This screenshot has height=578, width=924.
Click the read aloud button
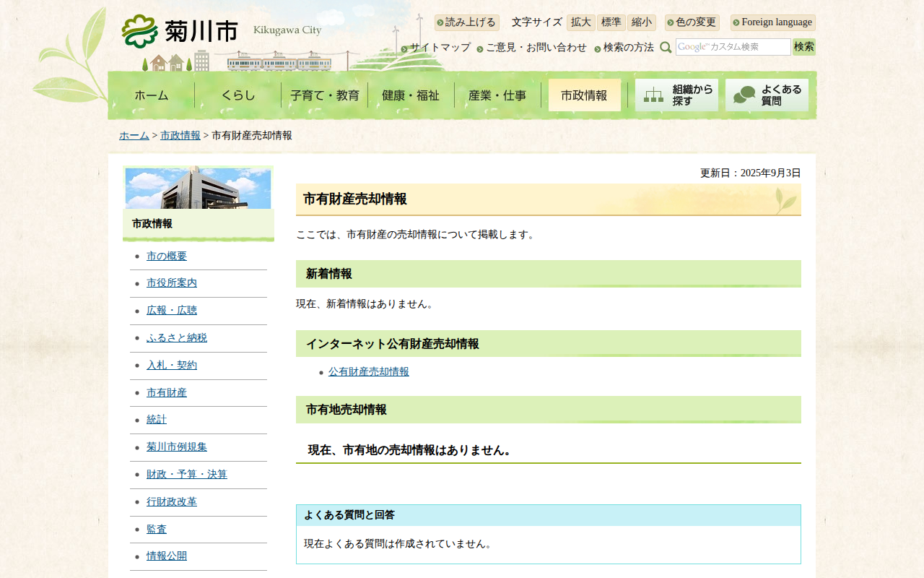467,22
